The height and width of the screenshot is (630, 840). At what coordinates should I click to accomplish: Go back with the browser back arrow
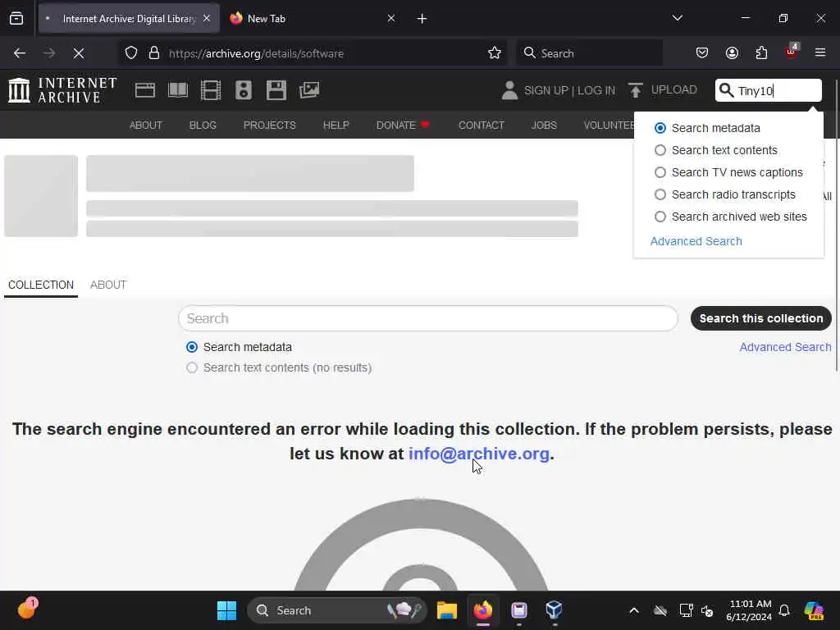click(20, 53)
